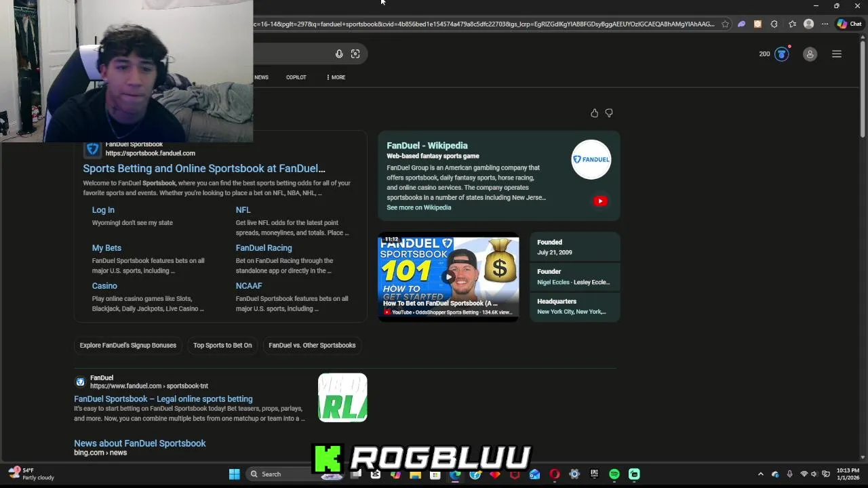Click the Headquarters 'New York City' fact link
This screenshot has width=868, height=488.
pyautogui.click(x=571, y=312)
